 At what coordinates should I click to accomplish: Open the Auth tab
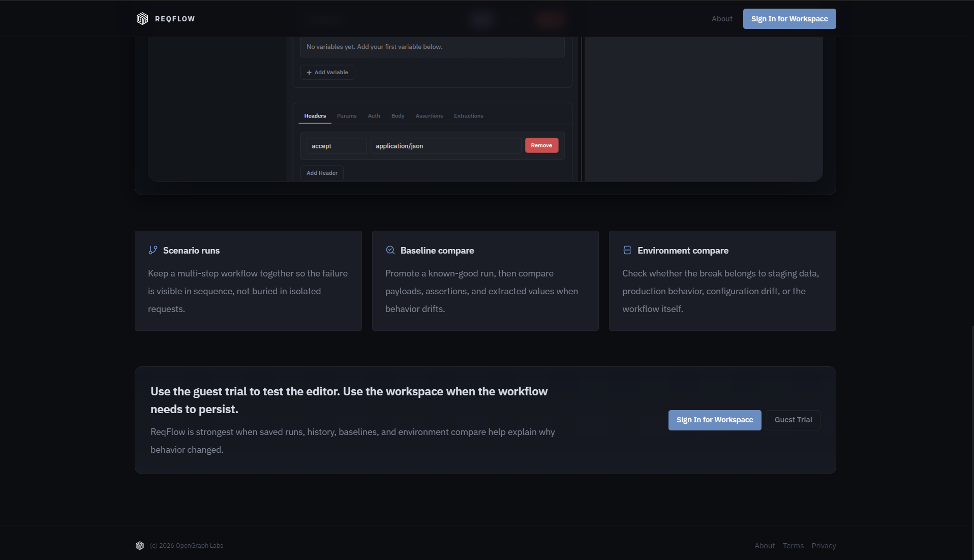point(374,115)
